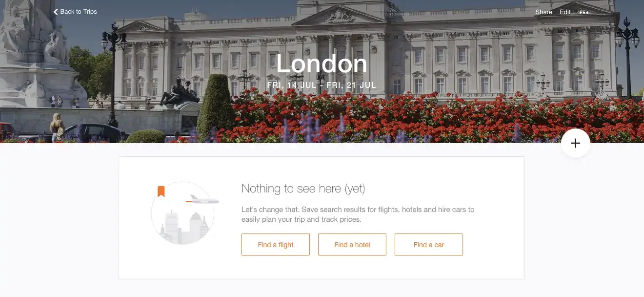Click the Find a car button
The width and height of the screenshot is (644, 297).
tap(429, 245)
